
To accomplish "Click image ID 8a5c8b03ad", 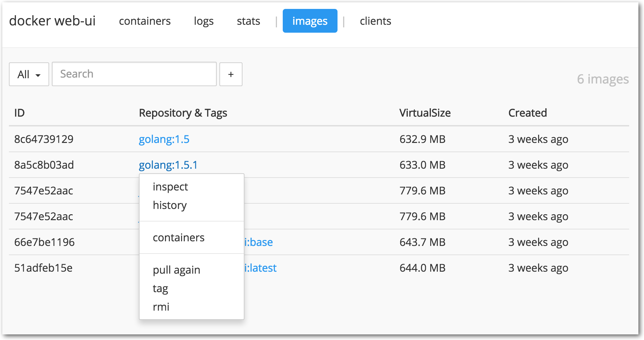I will click(x=44, y=165).
